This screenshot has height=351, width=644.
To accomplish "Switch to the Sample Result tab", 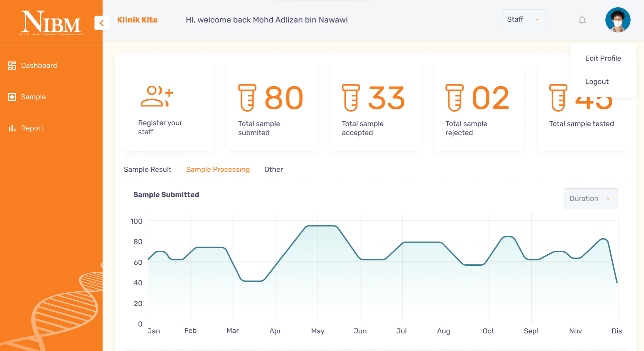I will pos(148,169).
